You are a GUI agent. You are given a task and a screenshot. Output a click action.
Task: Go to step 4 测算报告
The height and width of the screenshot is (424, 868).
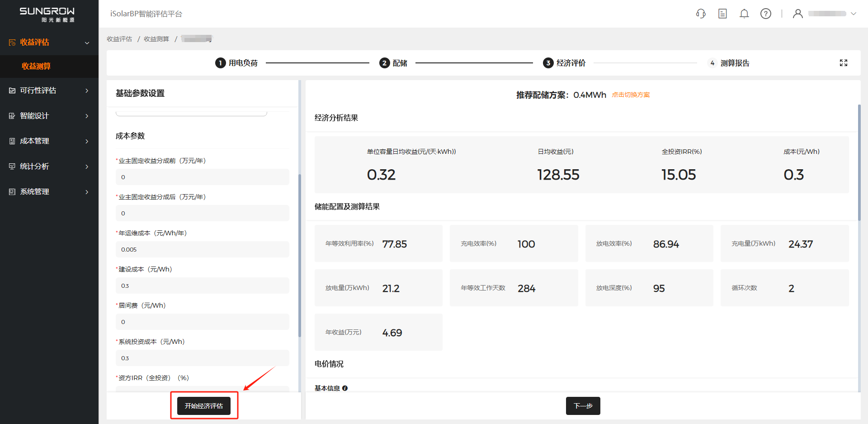click(729, 63)
